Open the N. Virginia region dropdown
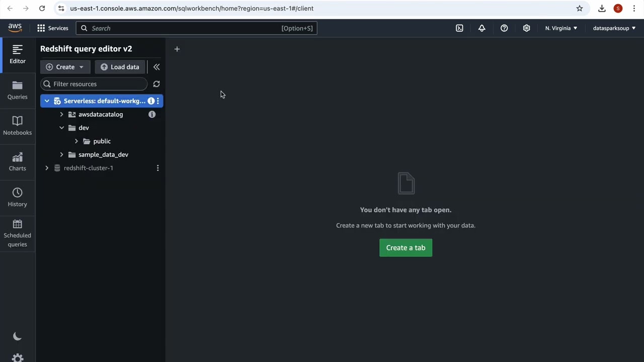The image size is (644, 362). [561, 28]
